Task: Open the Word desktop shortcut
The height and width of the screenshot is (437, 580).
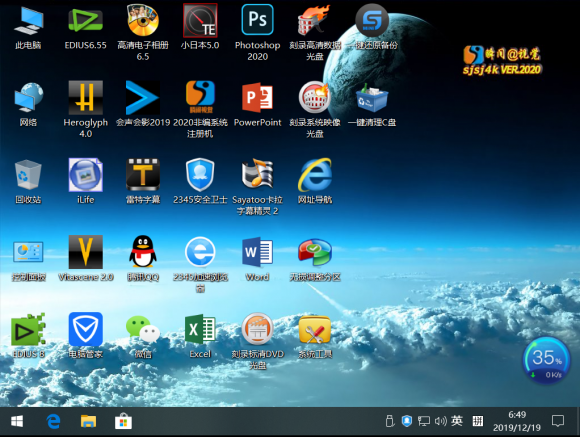Action: click(257, 252)
